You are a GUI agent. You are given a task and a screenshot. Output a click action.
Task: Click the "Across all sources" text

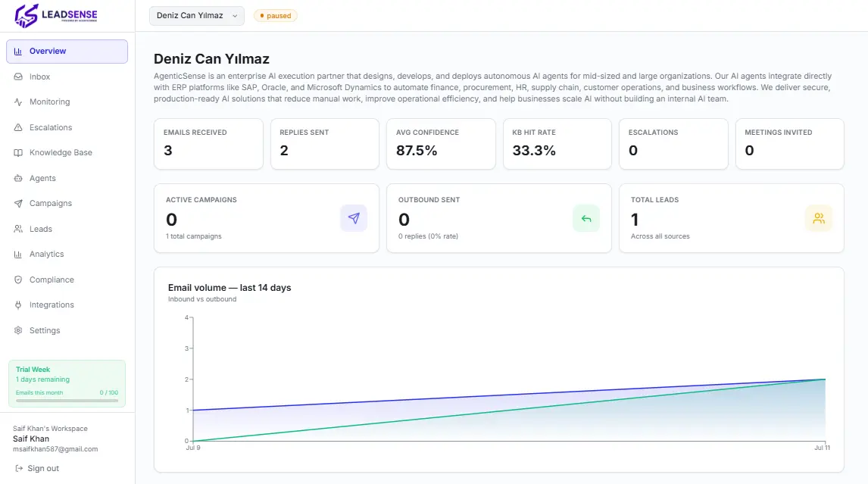pyautogui.click(x=660, y=236)
